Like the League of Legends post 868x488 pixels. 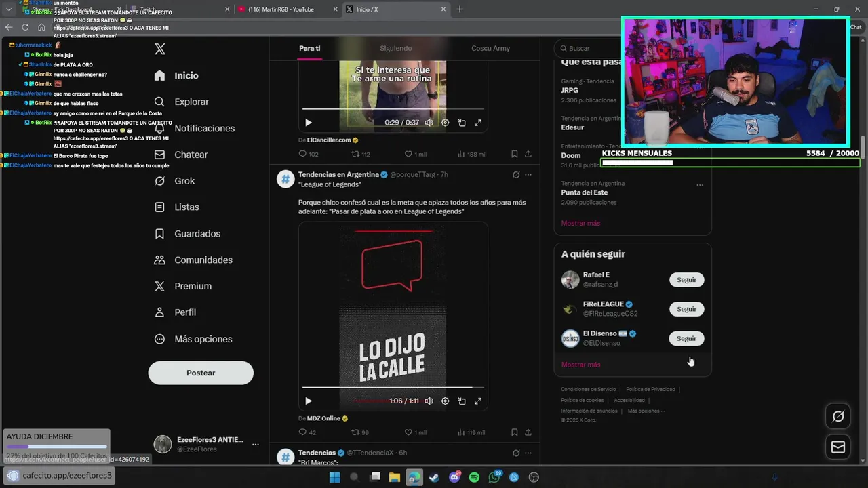pos(415,432)
